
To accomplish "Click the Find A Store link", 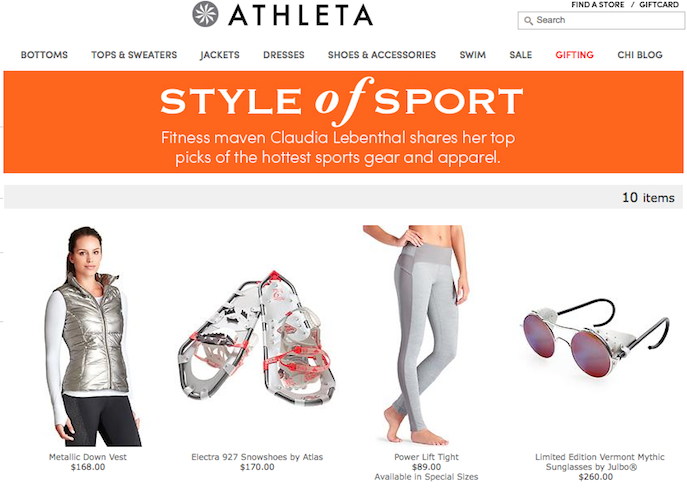I will (x=598, y=4).
